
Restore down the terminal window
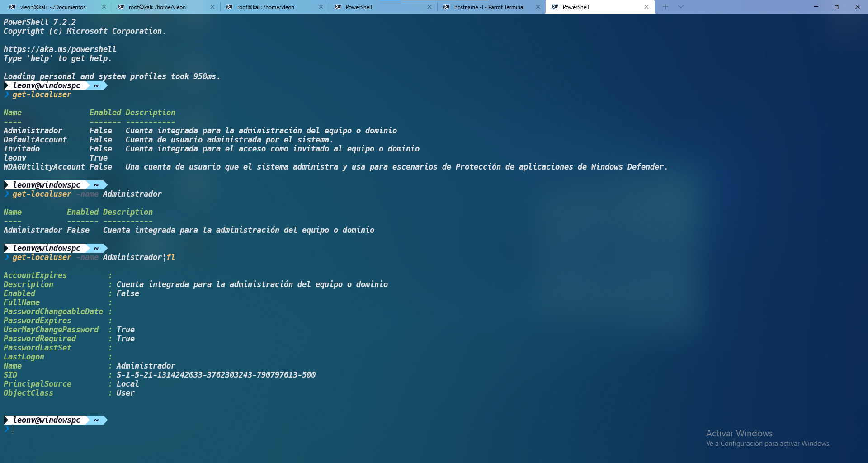[836, 7]
